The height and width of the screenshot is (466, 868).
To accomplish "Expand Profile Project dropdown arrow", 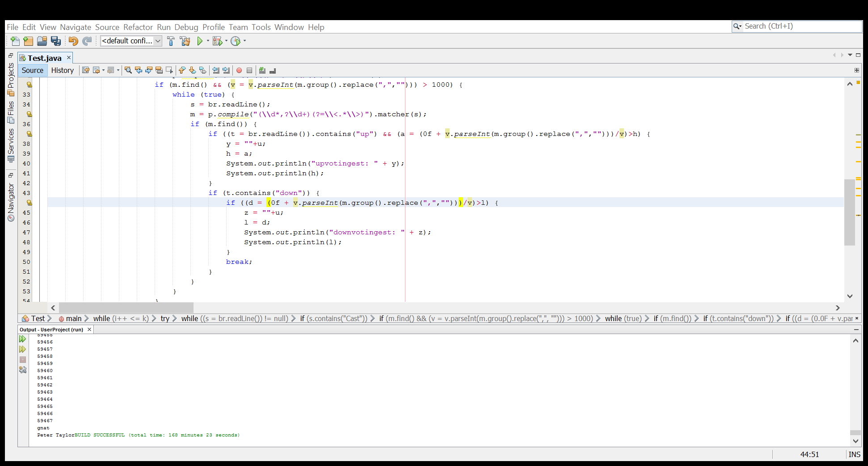I will point(244,41).
